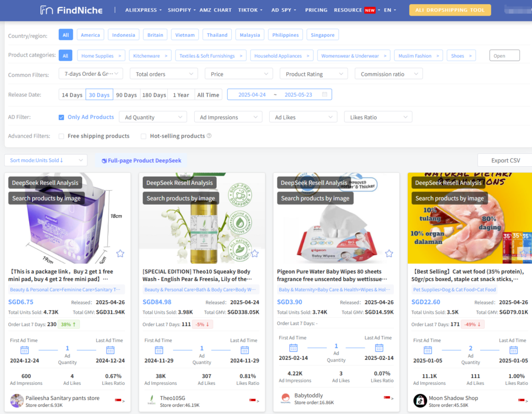Viewport: 532px width, 414px height.
Task: Toggle Only Ad Products checkbox
Action: tap(61, 117)
